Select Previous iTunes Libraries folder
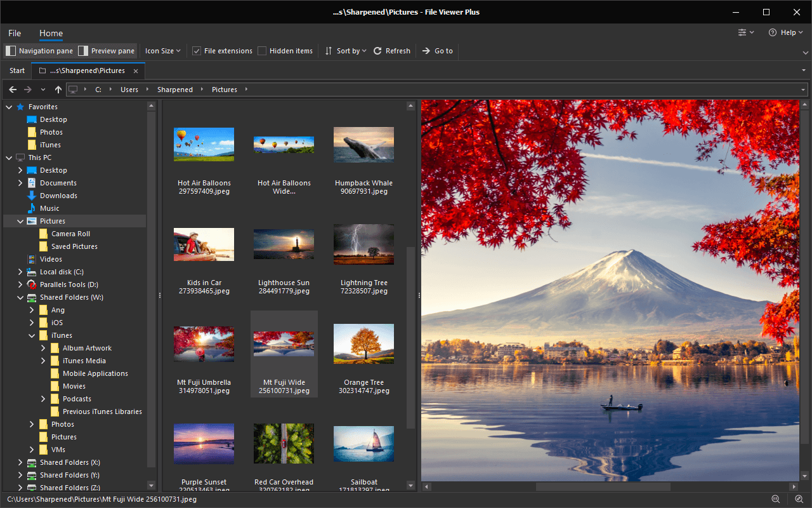This screenshot has height=508, width=812. (x=102, y=411)
